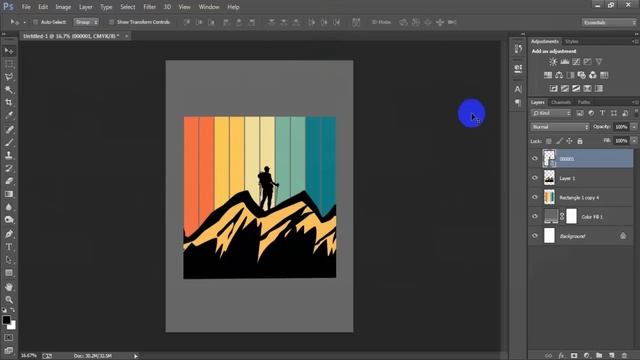Select the Dodge tool
This screenshot has width=640, height=360.
9,220
